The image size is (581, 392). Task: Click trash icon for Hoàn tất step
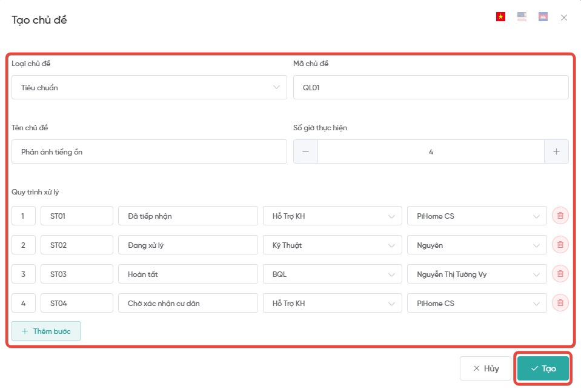pyautogui.click(x=560, y=274)
